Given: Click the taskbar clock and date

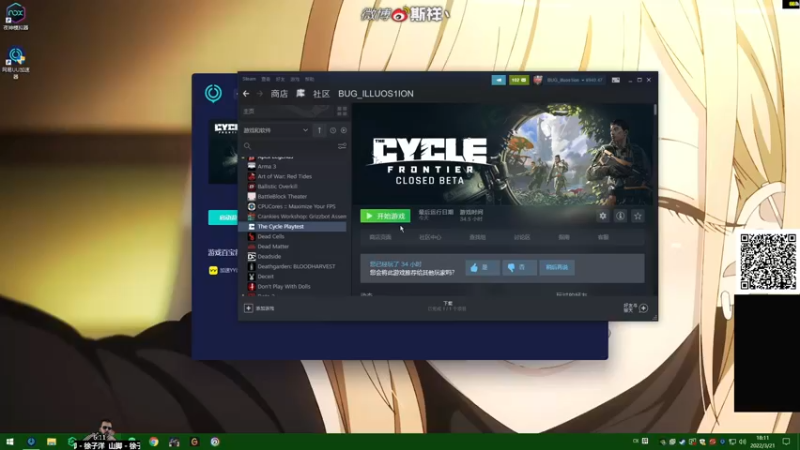Looking at the screenshot, I should tap(764, 442).
